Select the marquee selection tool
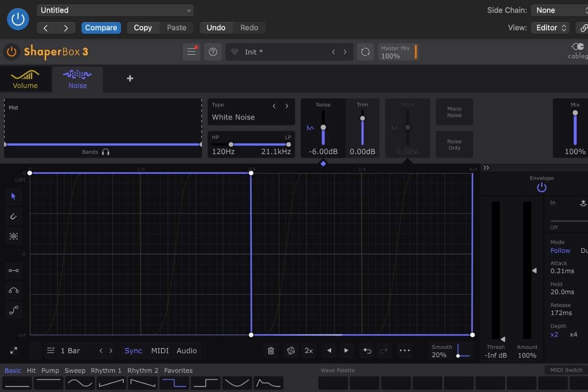The width and height of the screenshot is (588, 392). [14, 236]
